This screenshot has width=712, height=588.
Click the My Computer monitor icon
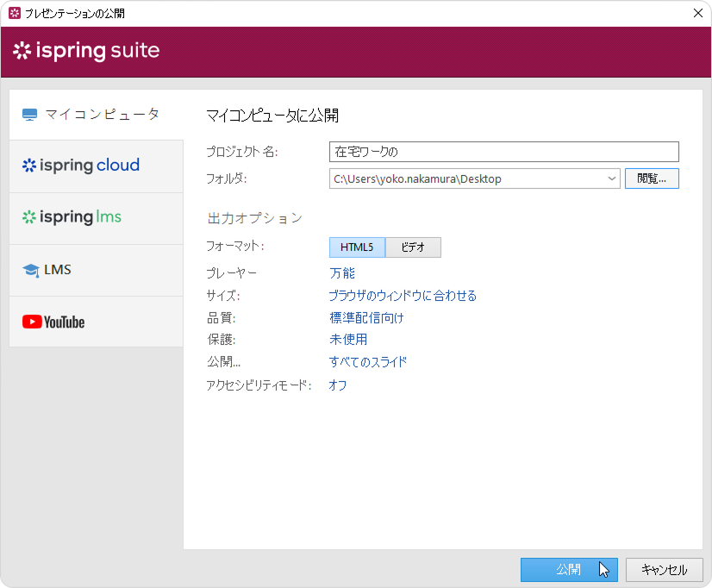coord(30,115)
